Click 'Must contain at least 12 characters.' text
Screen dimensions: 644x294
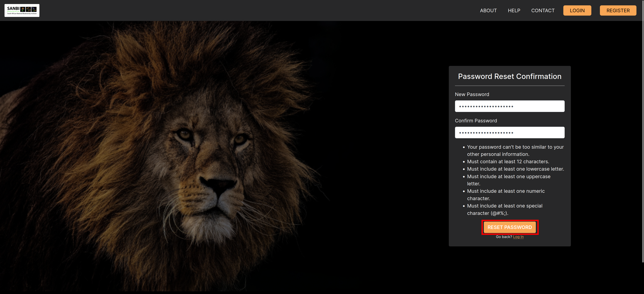coord(508,162)
